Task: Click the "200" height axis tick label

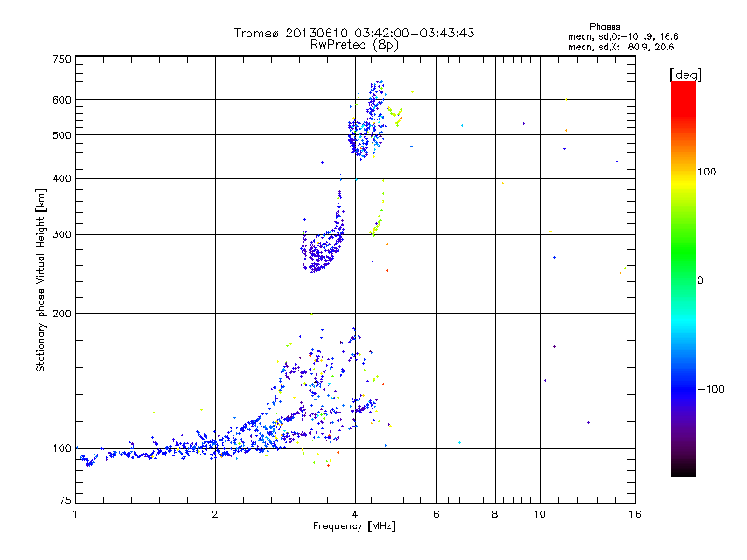Action: (62, 314)
